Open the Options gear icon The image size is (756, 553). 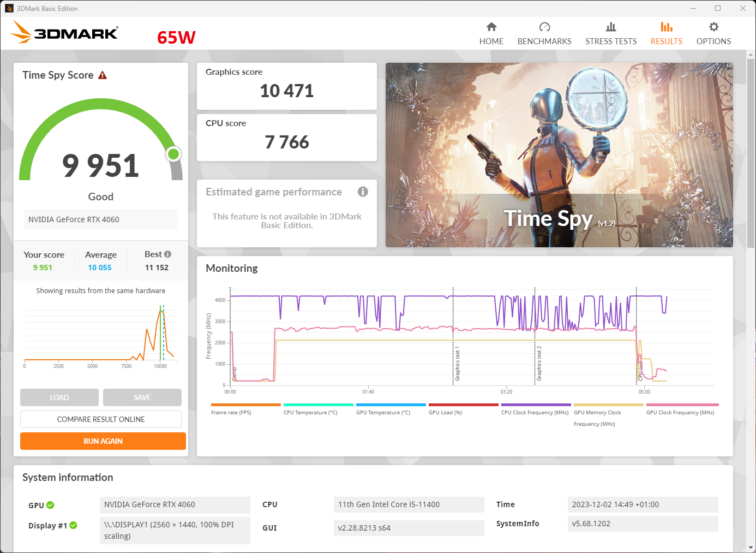[x=713, y=27]
